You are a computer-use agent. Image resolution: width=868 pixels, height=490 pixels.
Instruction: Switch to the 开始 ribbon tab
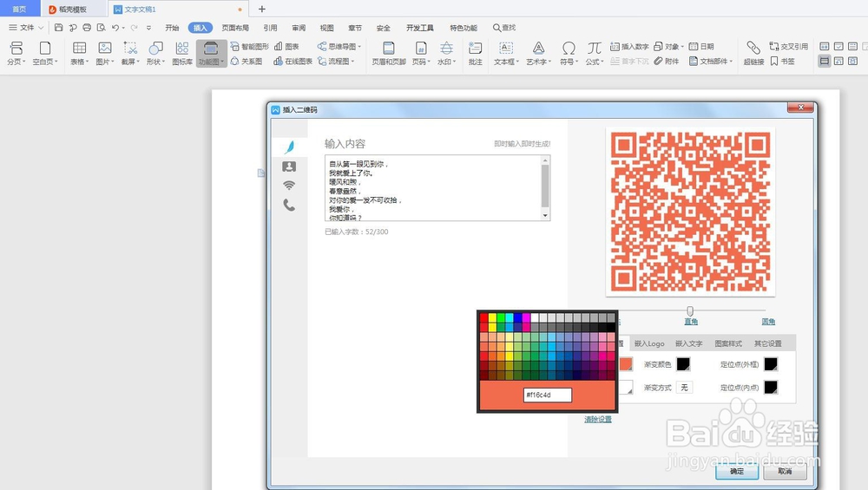[x=172, y=28]
